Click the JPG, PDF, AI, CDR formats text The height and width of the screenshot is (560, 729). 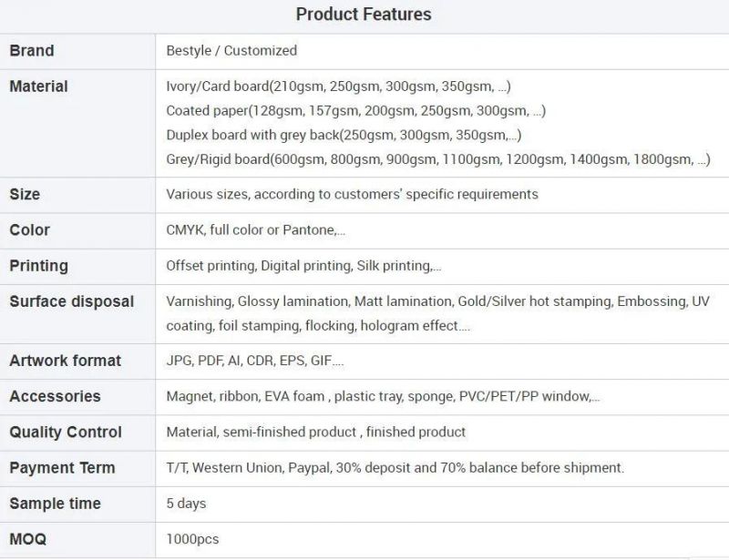pyautogui.click(x=255, y=361)
